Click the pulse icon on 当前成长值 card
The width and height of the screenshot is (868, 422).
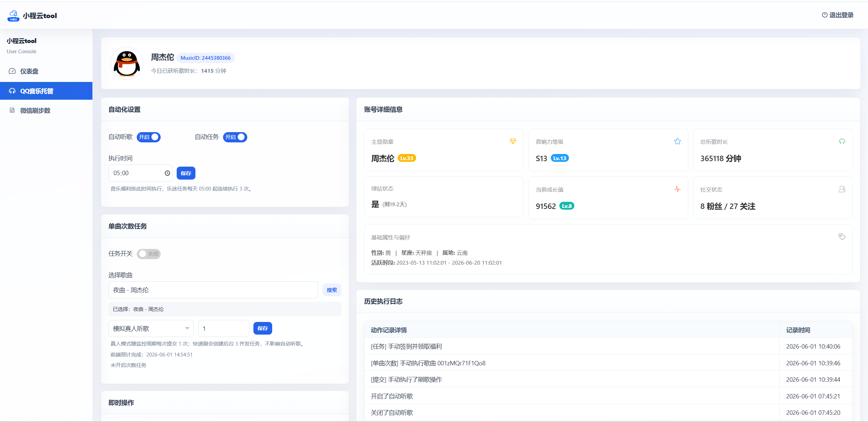point(677,189)
